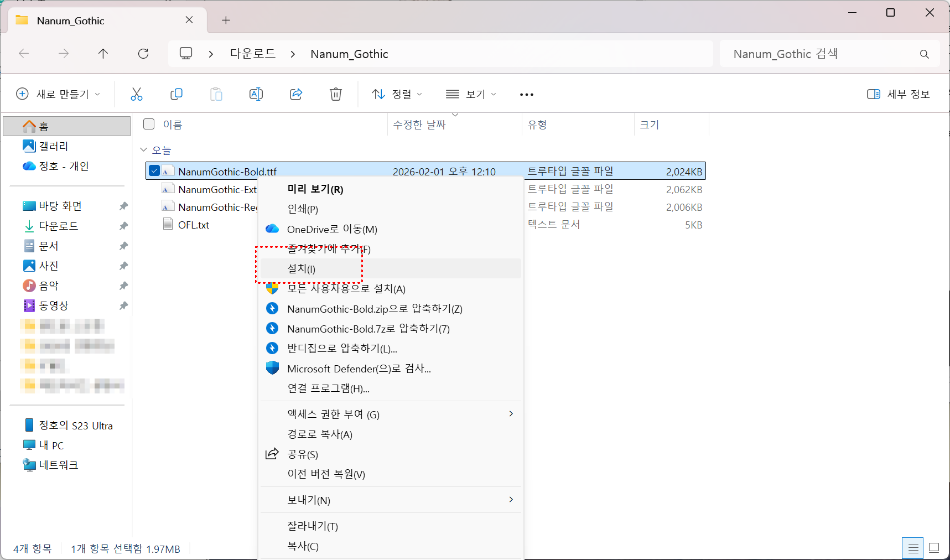Choose 미리 보기(R) in context menu
This screenshot has width=950, height=560.
(391, 189)
